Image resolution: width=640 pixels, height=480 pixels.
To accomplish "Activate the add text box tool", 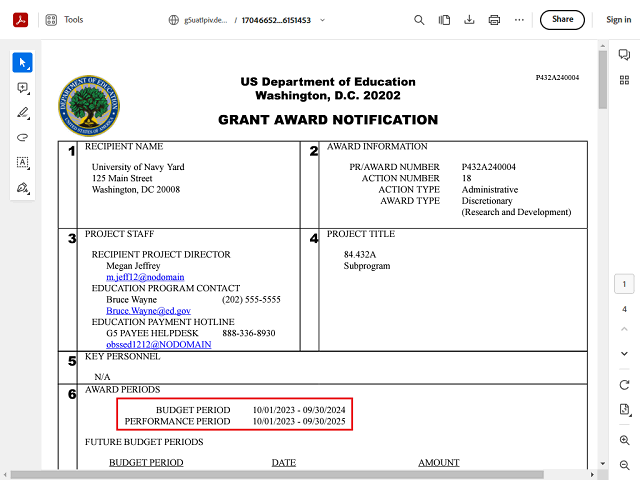I will tap(22, 162).
